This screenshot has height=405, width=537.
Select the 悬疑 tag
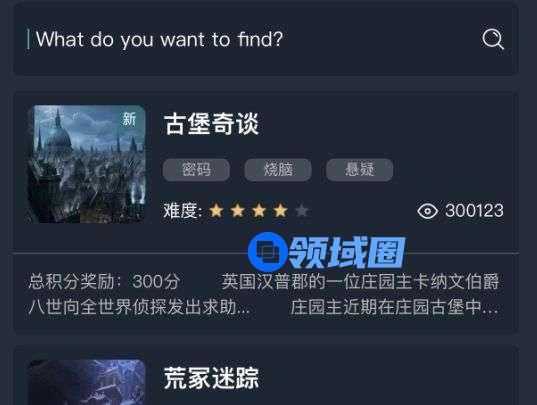point(359,169)
